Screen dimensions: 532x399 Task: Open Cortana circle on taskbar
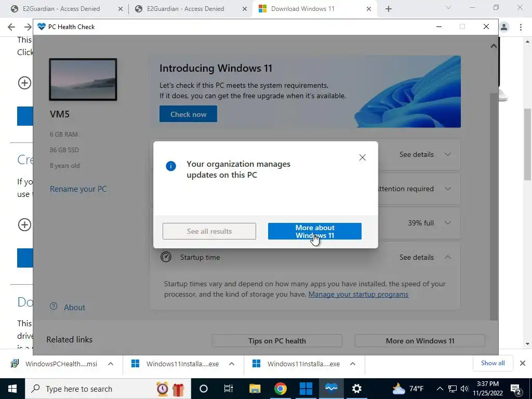[x=204, y=389]
